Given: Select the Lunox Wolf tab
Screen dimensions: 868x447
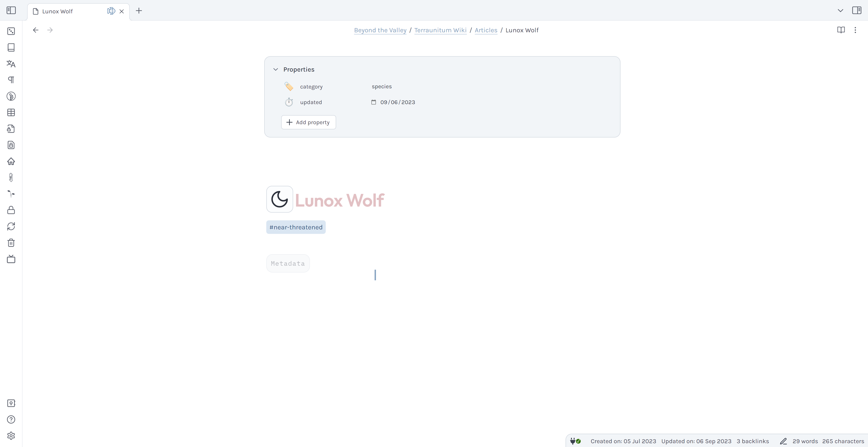Looking at the screenshot, I should [x=57, y=11].
